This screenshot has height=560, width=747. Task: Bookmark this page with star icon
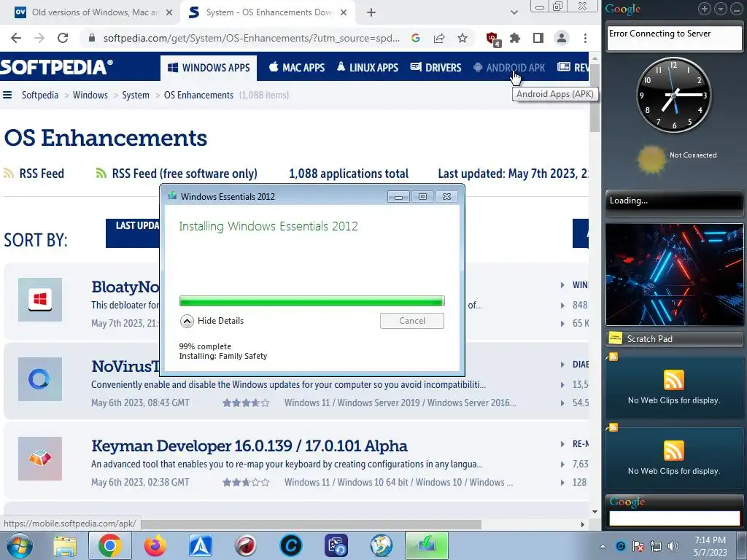pos(462,38)
